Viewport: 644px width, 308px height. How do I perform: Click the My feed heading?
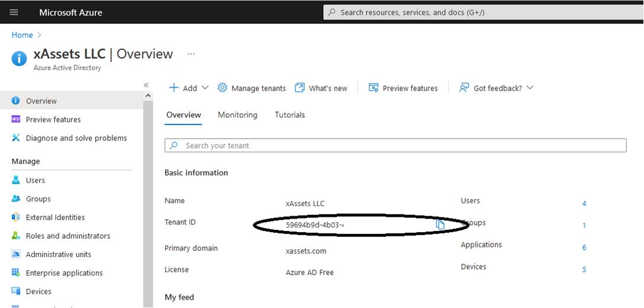[x=179, y=297]
